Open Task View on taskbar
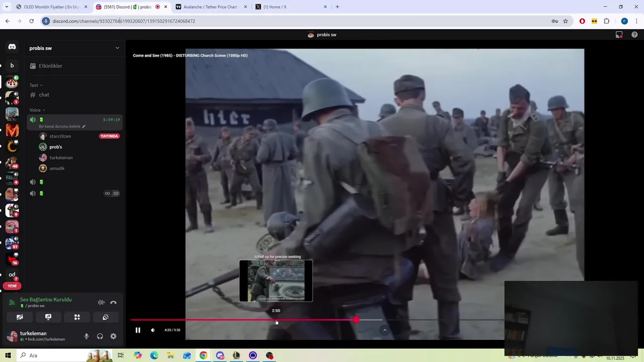This screenshot has width=644, height=362. (x=121, y=355)
